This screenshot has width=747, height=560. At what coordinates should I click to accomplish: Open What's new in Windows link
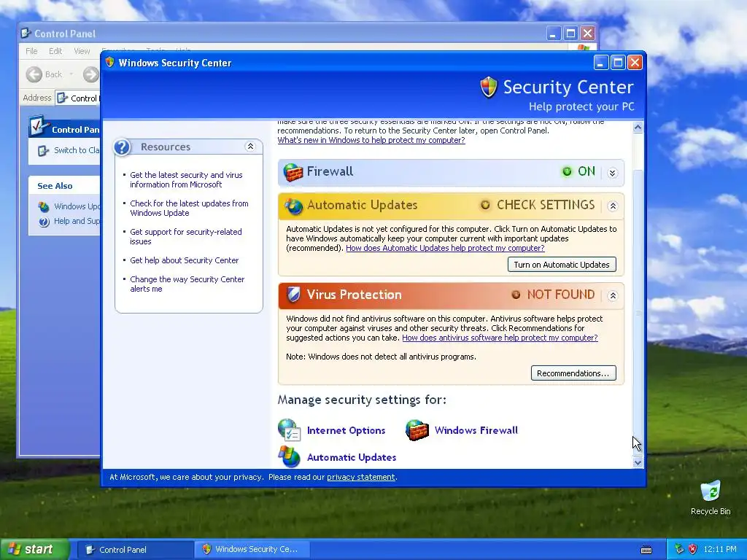click(371, 140)
